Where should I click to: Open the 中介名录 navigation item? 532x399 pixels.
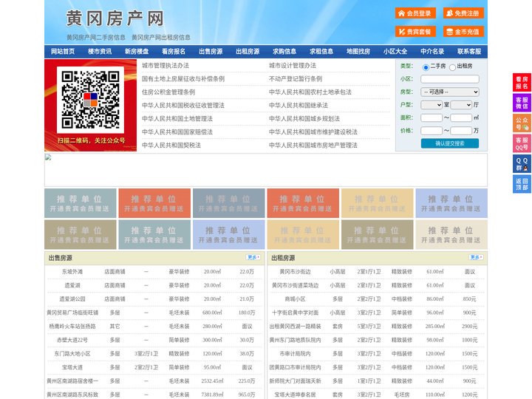coord(432,52)
